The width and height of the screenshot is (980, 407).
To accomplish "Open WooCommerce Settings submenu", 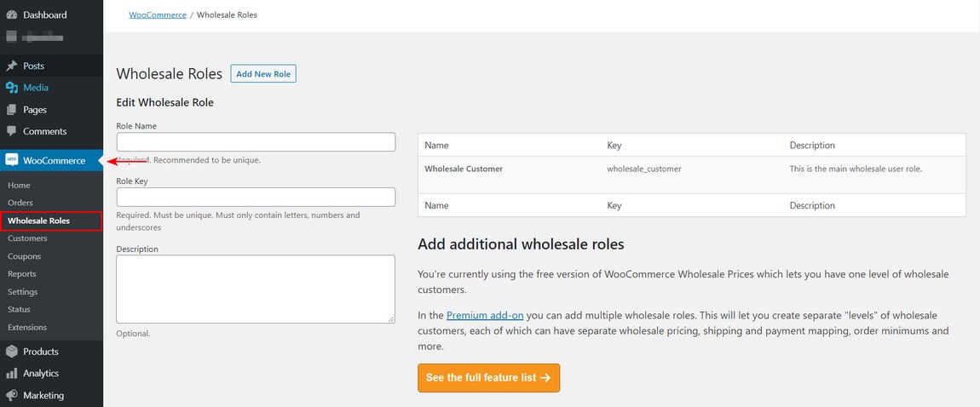I will pyautogui.click(x=22, y=292).
